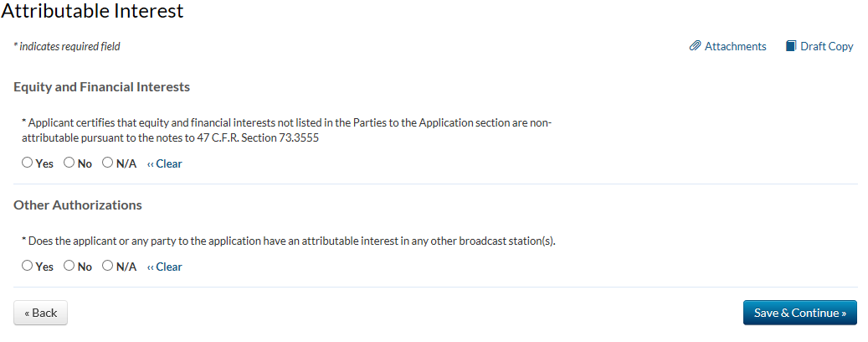Select Yes for equity interests certification
The height and width of the screenshot is (342, 868).
coord(28,163)
